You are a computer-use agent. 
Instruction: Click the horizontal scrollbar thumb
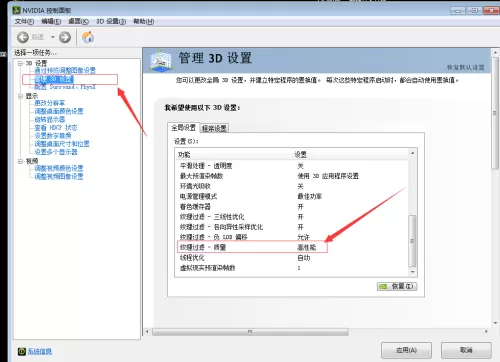pyautogui.click(x=250, y=332)
